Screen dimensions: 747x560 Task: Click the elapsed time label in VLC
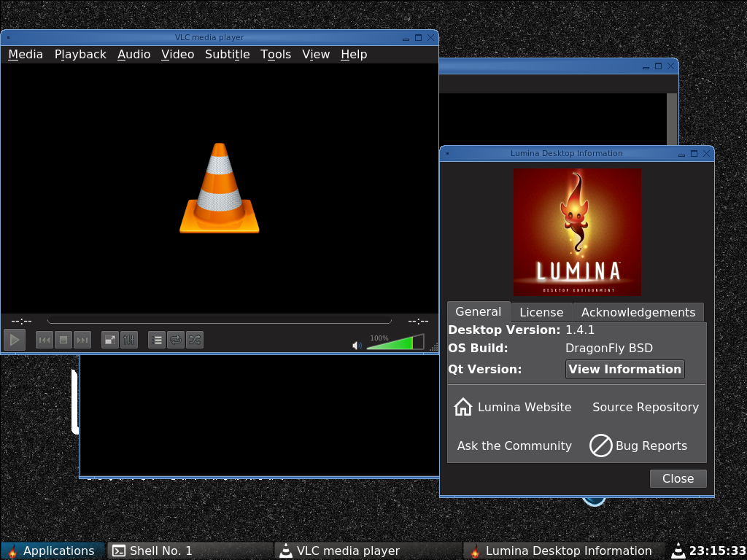[x=21, y=321]
